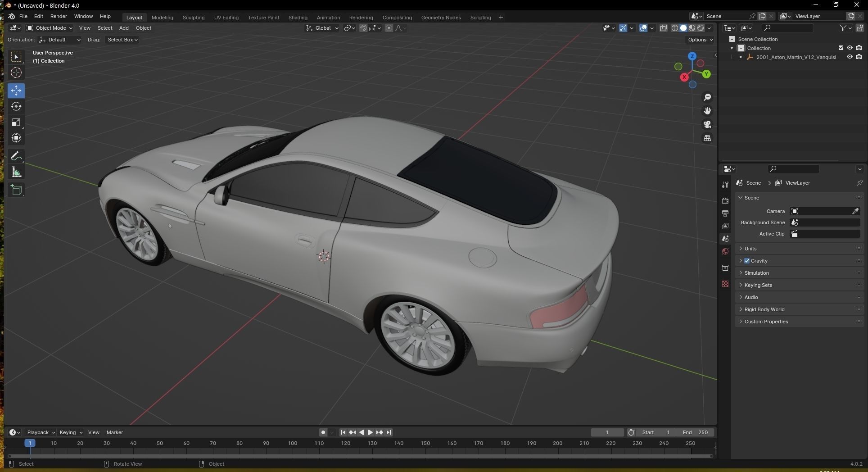
Task: Switch to wireframe shading mode
Action: click(x=675, y=28)
